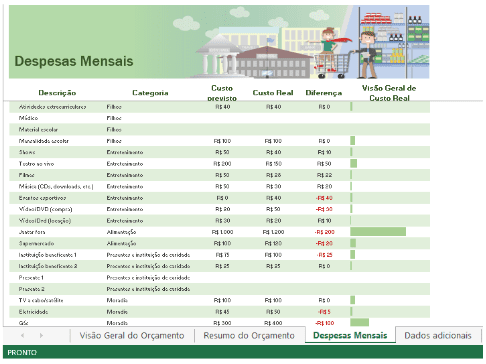Select the Presente 1 cell

[31, 278]
